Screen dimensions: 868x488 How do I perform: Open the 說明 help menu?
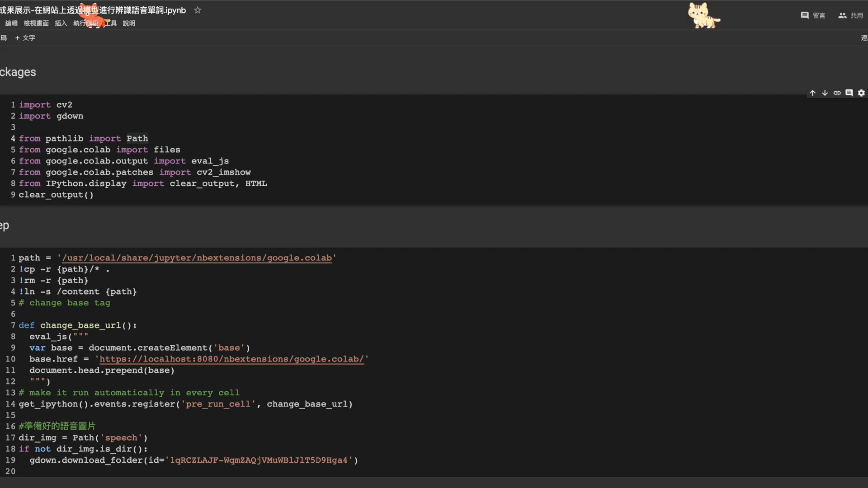click(x=129, y=23)
